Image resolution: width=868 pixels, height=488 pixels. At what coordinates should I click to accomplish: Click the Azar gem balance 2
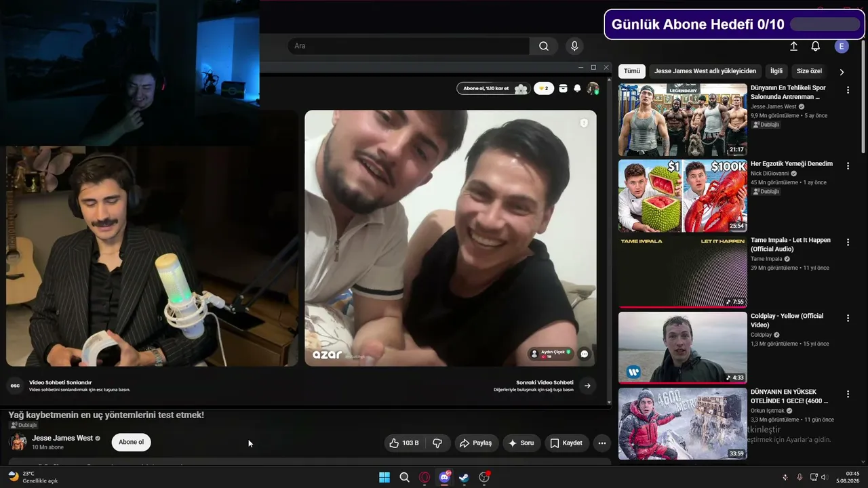[544, 88]
